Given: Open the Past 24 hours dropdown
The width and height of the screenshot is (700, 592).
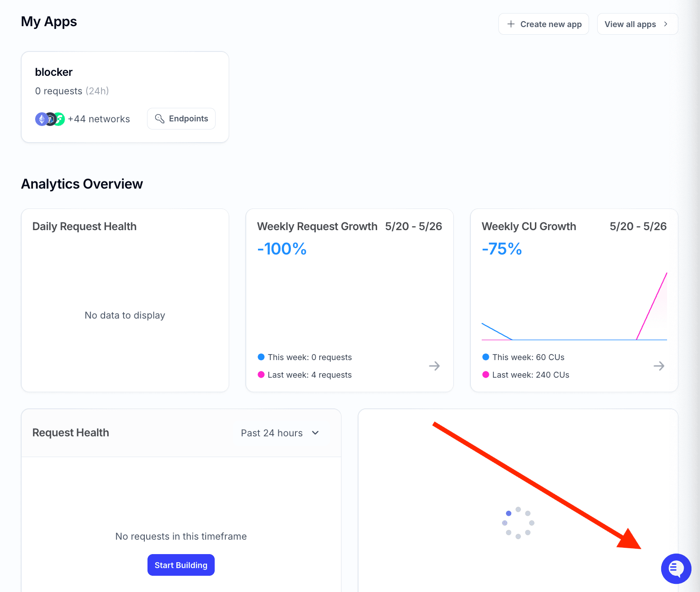Looking at the screenshot, I should click(x=280, y=433).
